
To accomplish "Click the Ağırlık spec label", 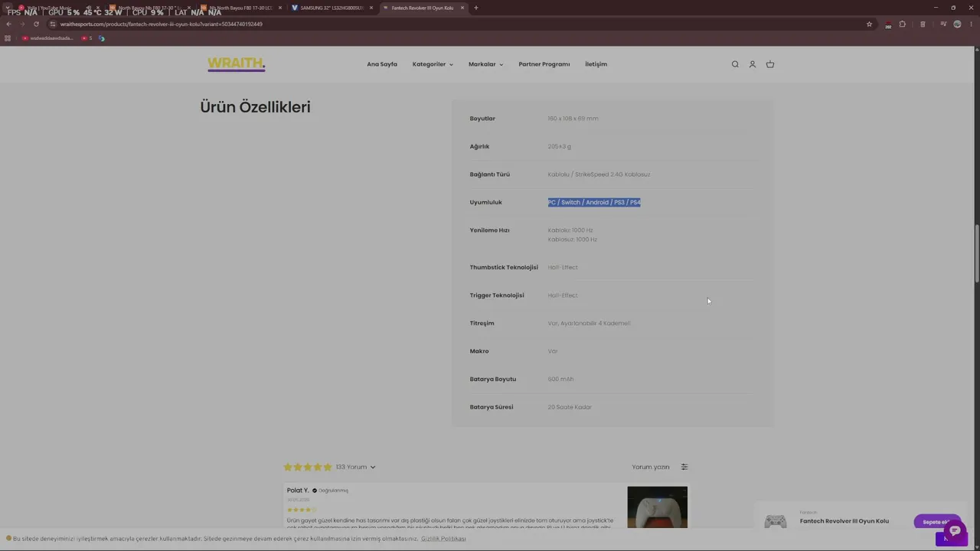I will [479, 146].
